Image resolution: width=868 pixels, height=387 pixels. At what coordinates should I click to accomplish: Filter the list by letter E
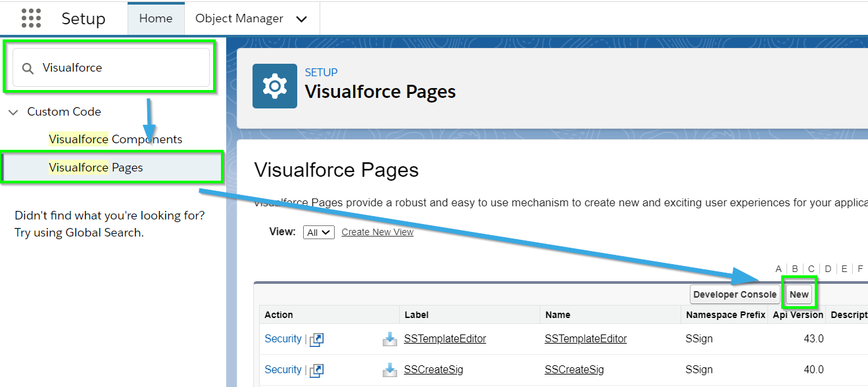coord(844,269)
